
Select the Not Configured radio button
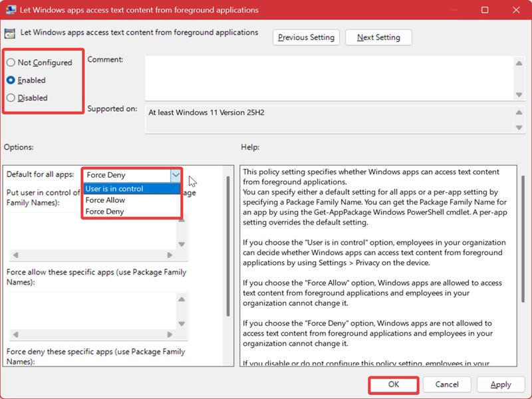pos(11,63)
